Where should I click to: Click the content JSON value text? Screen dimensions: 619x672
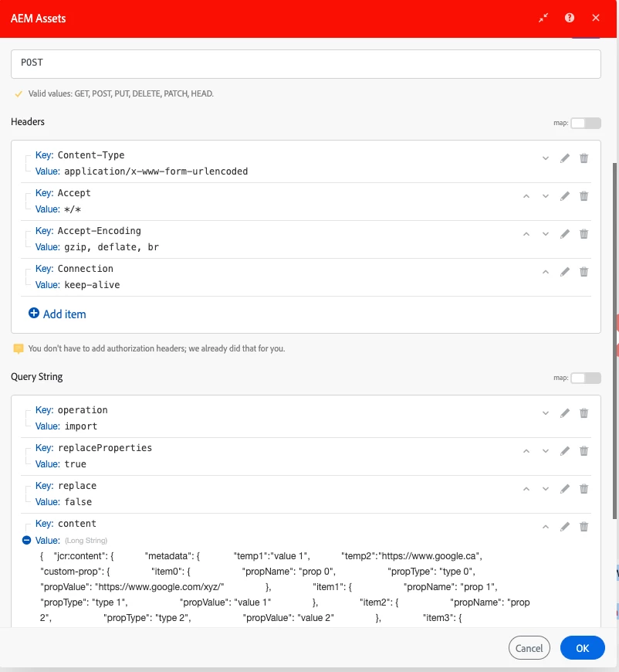point(285,587)
